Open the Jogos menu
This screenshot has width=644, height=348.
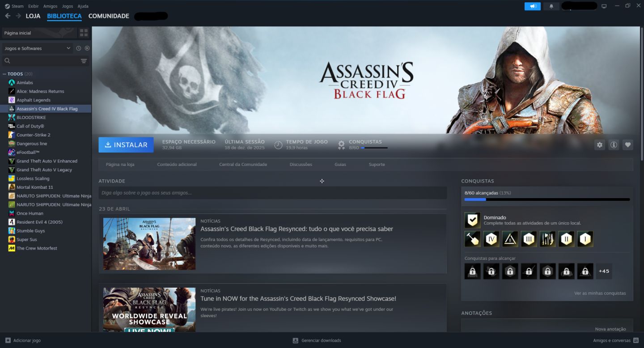click(x=68, y=6)
